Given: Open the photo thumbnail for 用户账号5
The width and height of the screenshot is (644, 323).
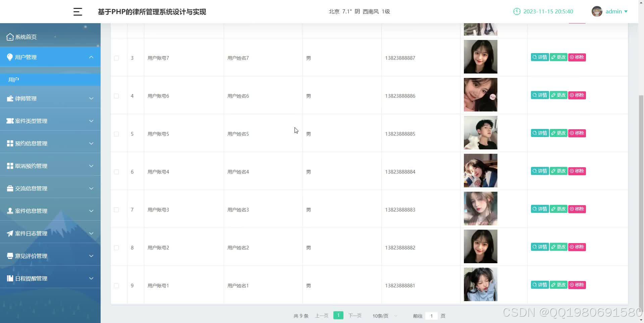Looking at the screenshot, I should [x=481, y=133].
